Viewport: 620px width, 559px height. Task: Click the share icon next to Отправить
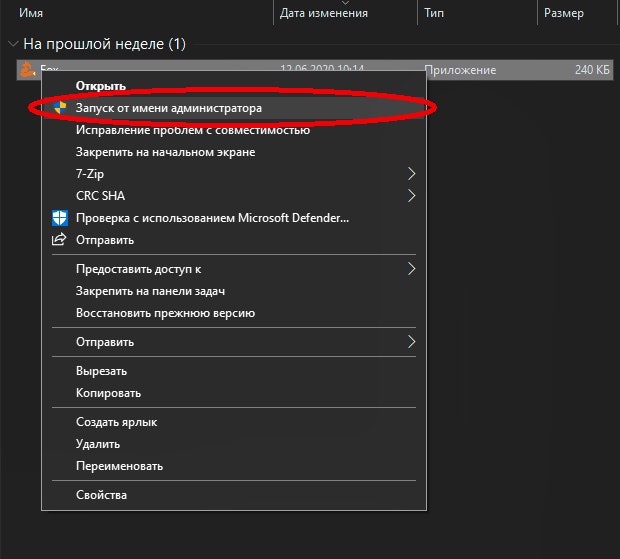[x=59, y=240]
